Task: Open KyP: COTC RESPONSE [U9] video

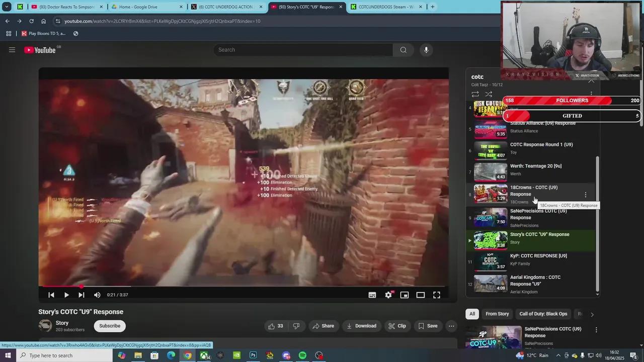Action: tap(538, 256)
